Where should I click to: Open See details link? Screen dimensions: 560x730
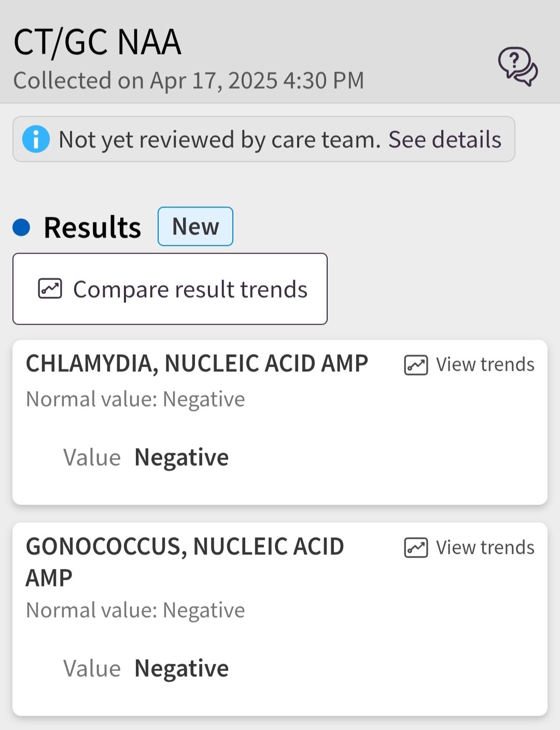click(445, 139)
